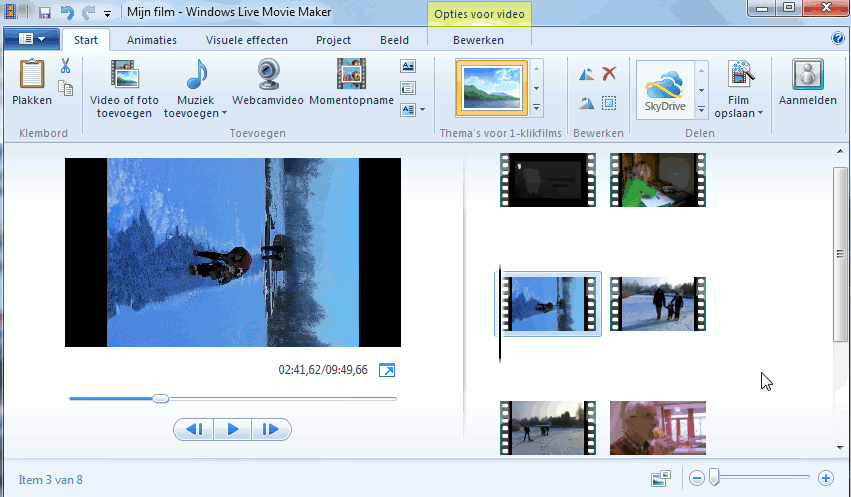Click the Muziek toevoegen music note icon

point(196,74)
